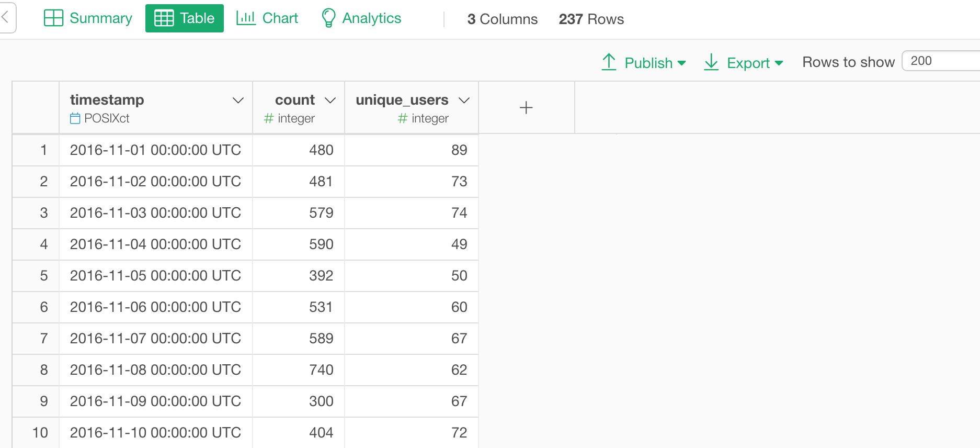The image size is (980, 448).
Task: Select the timestamp column header
Action: tap(156, 107)
